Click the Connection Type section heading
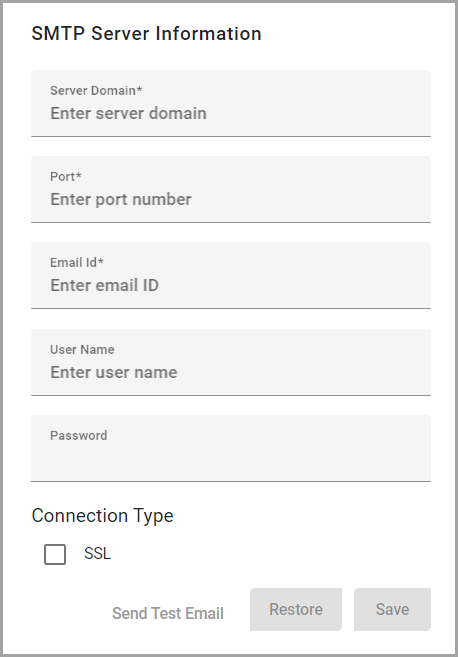Viewport: 458px width, 657px height. [102, 516]
